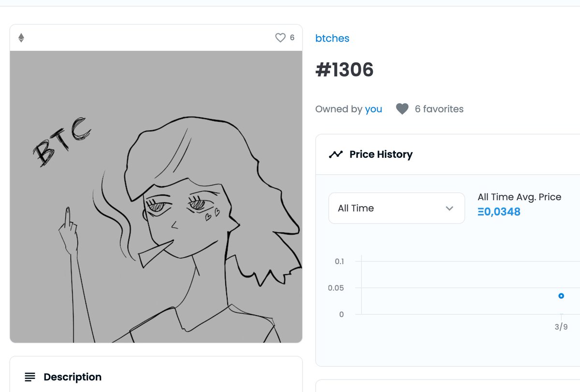Favorite the NFT with outline heart icon

pyautogui.click(x=280, y=38)
